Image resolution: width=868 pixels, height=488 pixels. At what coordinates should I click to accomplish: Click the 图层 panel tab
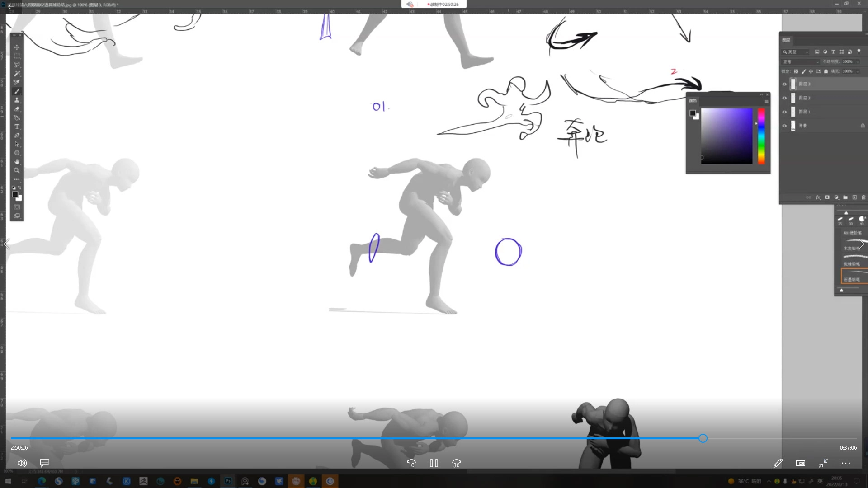click(786, 40)
